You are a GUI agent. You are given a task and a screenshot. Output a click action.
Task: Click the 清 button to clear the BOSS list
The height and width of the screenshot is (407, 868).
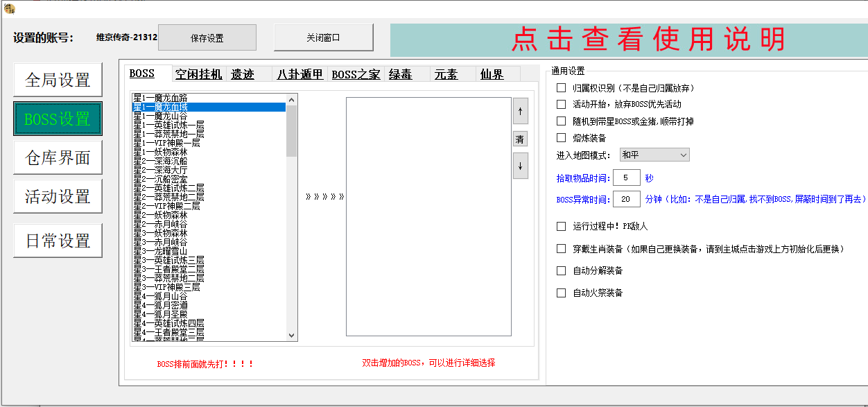click(x=521, y=139)
